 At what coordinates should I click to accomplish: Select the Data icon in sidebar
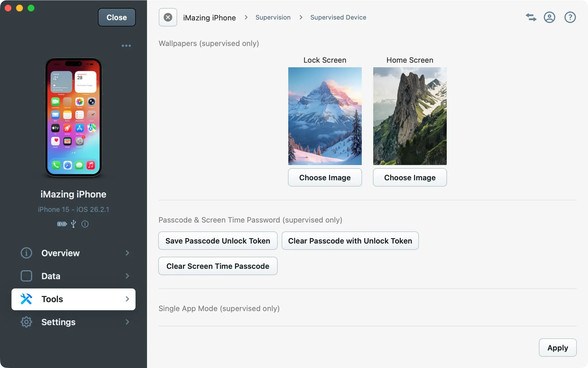pyautogui.click(x=26, y=276)
